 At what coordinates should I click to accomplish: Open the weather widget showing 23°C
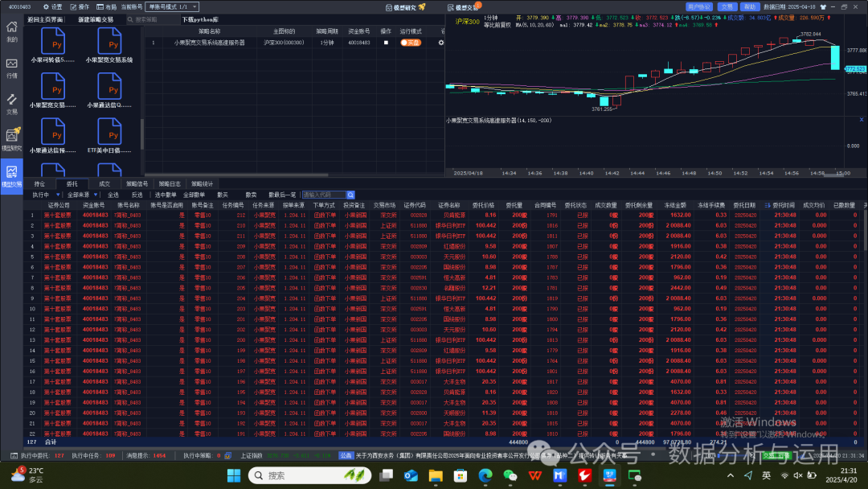(x=27, y=475)
